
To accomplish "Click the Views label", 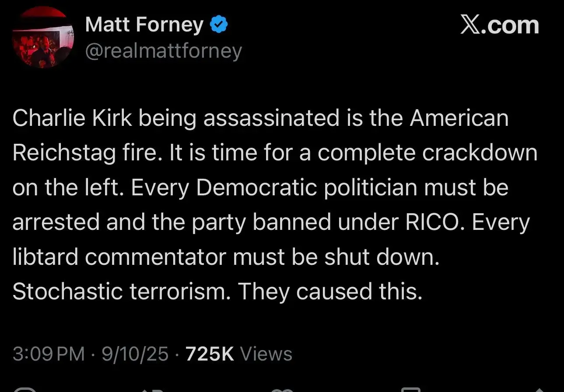I will click(266, 354).
